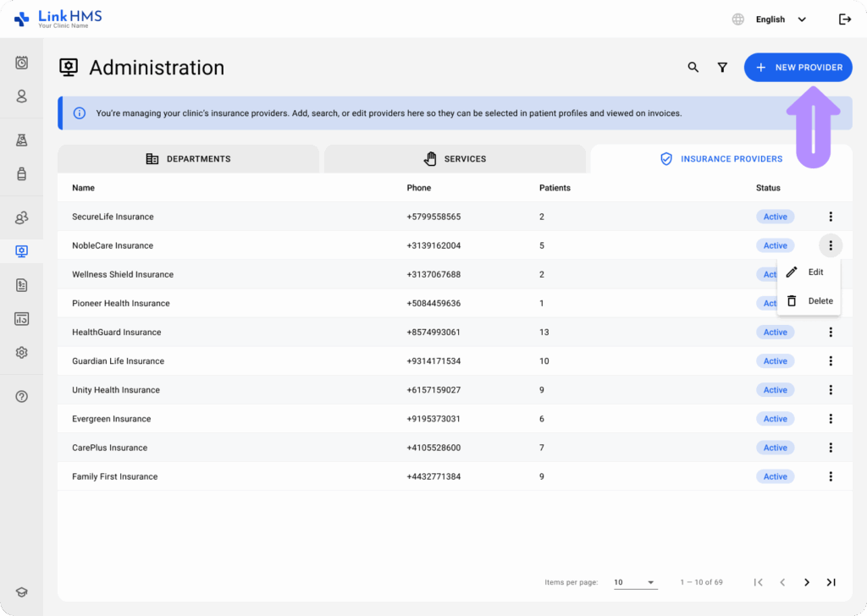Click the settings gear in sidebar
The height and width of the screenshot is (616, 867).
[22, 353]
